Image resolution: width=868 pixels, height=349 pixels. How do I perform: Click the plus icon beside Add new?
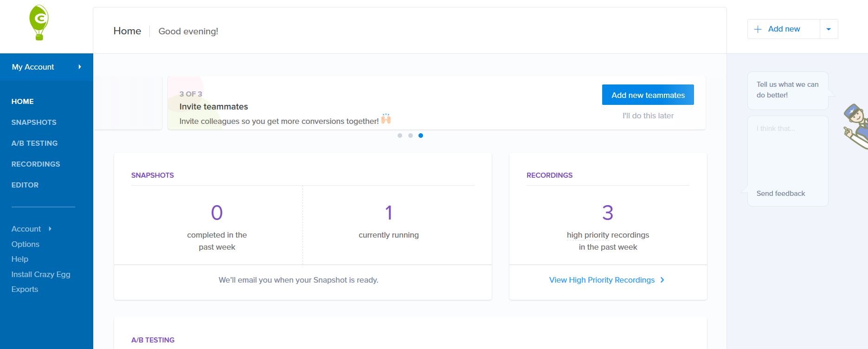[x=758, y=29]
